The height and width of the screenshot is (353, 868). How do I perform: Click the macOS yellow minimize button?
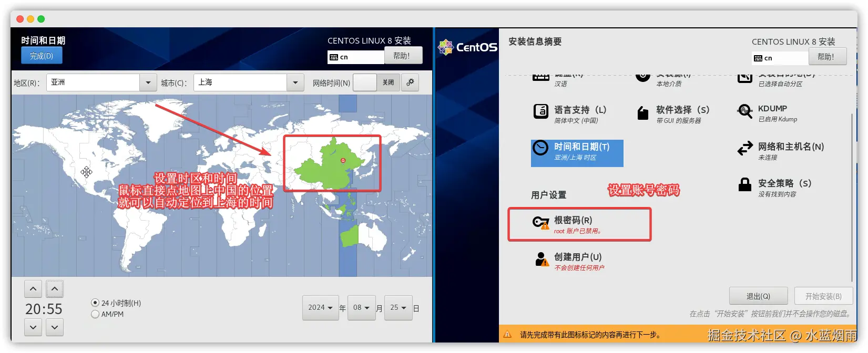[30, 19]
